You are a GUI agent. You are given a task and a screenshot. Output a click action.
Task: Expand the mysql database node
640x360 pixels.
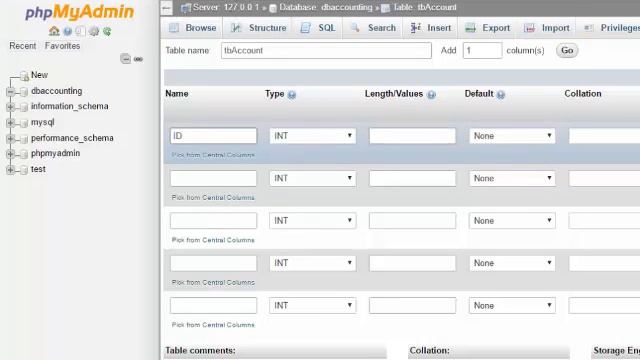tap(10, 122)
